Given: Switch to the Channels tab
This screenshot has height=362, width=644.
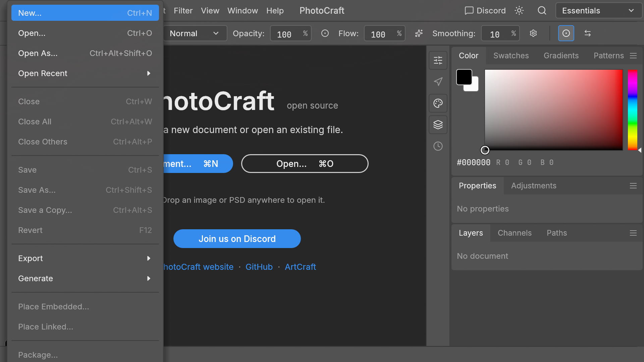Looking at the screenshot, I should point(515,233).
